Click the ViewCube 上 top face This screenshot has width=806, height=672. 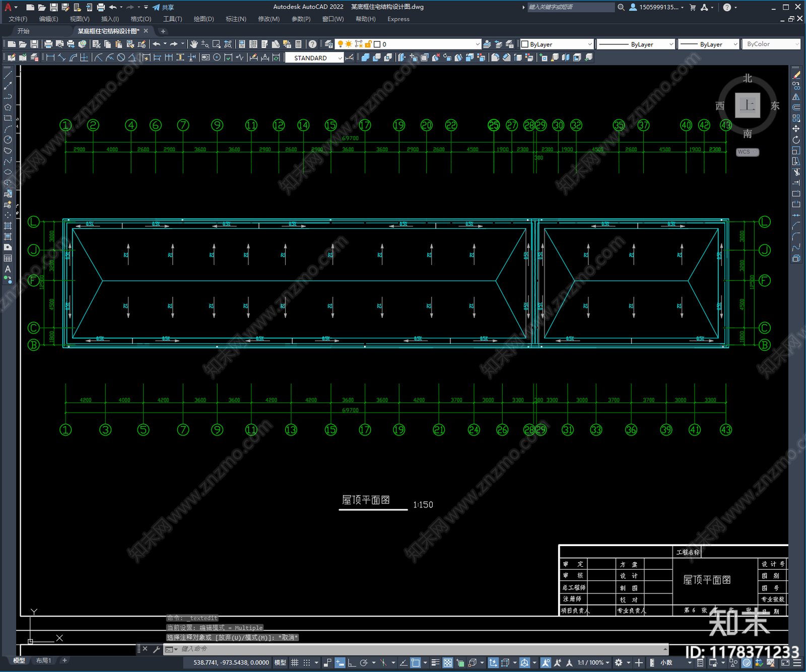coord(748,105)
